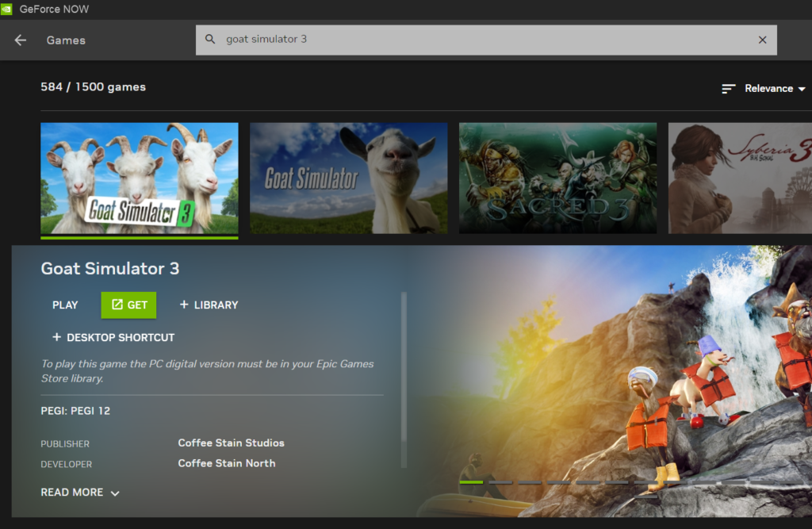Select the Goat Simulator 3 thumbnail
The image size is (812, 529).
pyautogui.click(x=140, y=178)
